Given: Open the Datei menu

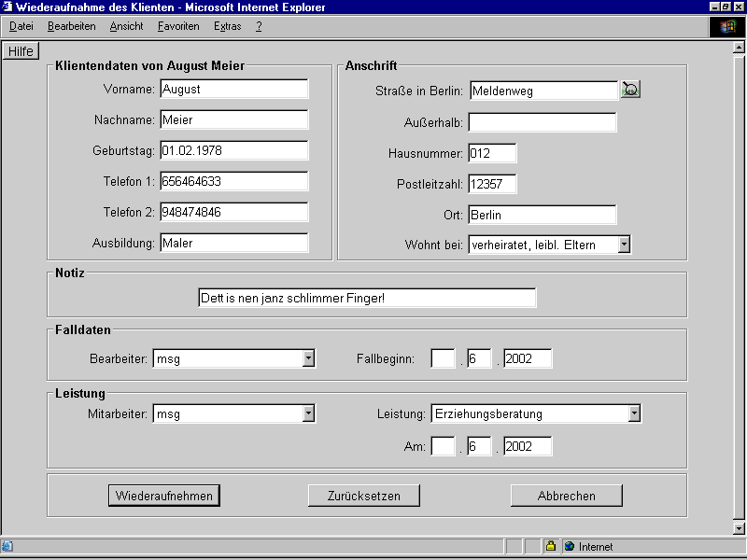Looking at the screenshot, I should coord(21,26).
